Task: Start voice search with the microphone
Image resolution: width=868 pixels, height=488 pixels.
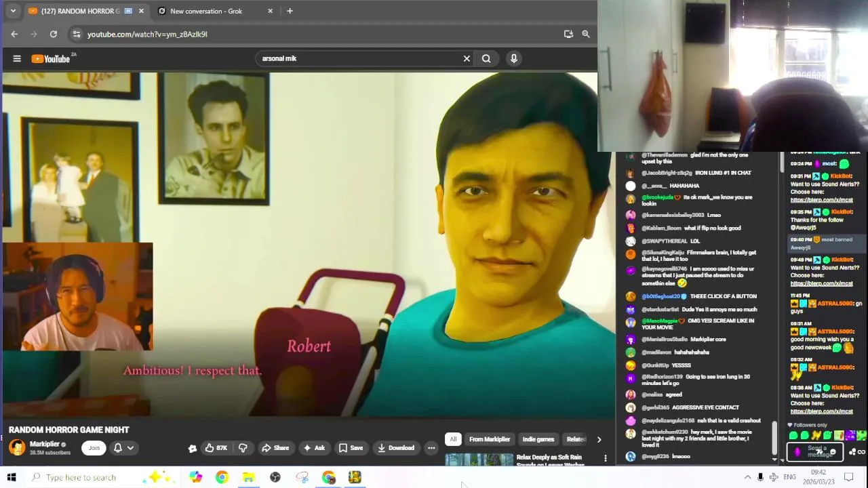Action: coord(514,58)
